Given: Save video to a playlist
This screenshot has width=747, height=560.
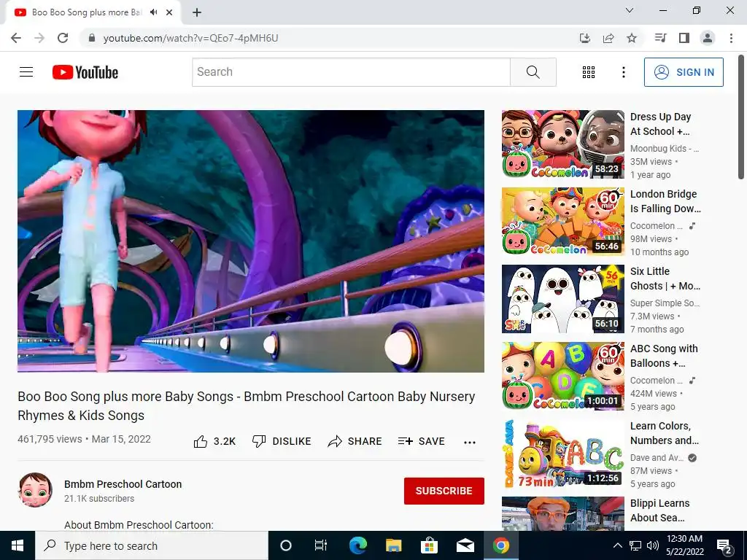Looking at the screenshot, I should click(x=421, y=441).
